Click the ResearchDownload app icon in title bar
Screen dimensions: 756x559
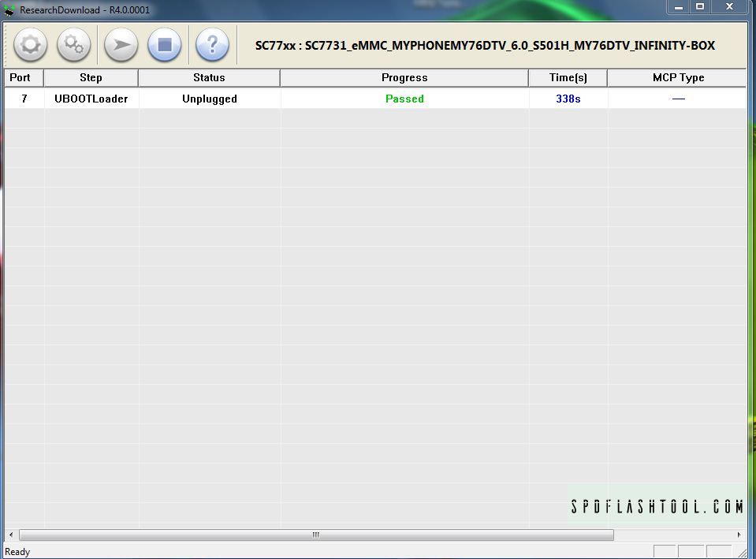coord(9,9)
